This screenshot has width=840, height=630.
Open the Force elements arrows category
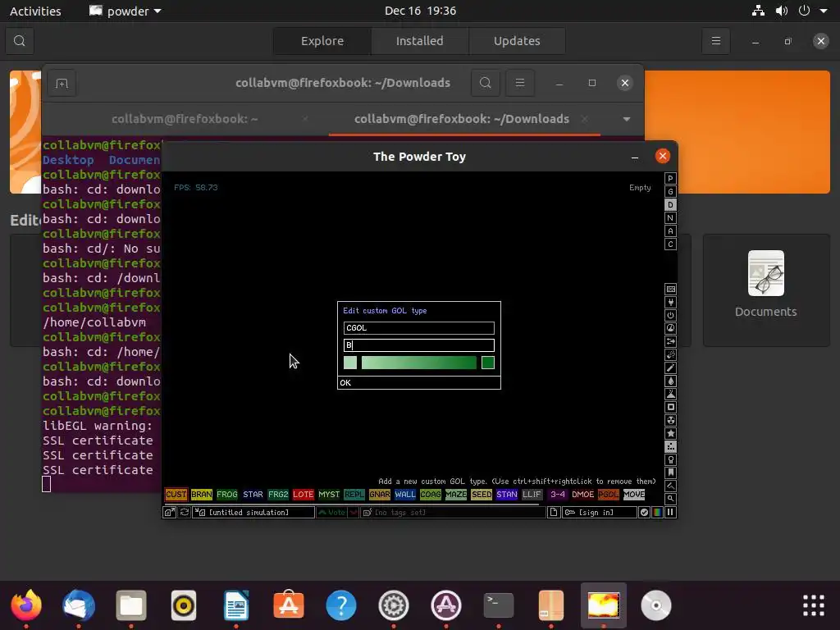point(670,342)
